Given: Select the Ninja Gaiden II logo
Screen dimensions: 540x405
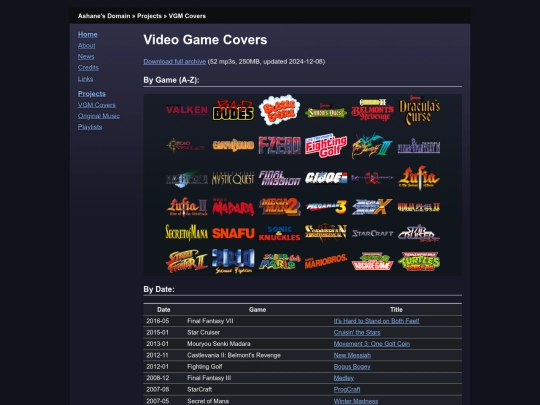Looking at the screenshot, I should pyautogui.click(x=419, y=207).
